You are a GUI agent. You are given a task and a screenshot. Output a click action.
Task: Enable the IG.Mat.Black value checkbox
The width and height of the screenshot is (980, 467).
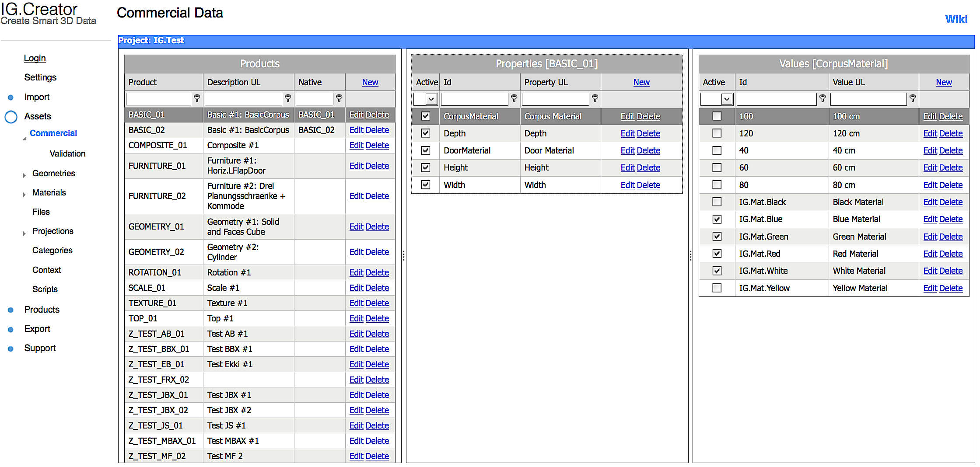tap(717, 202)
